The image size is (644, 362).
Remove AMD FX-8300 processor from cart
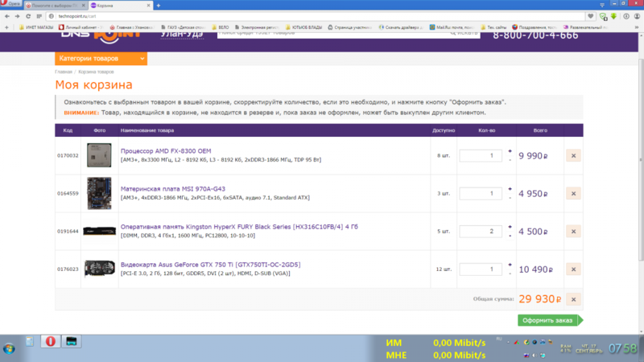pyautogui.click(x=573, y=156)
